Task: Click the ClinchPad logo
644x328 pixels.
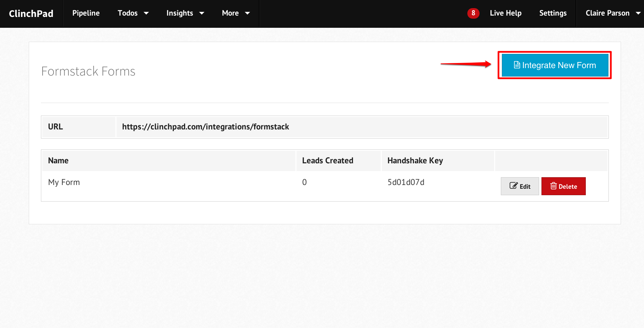Action: (x=31, y=14)
